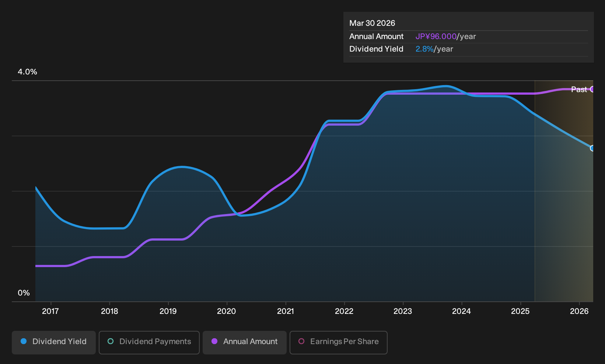Click the blue Dividend Yield legend dot
The image size is (605, 364).
point(24,342)
